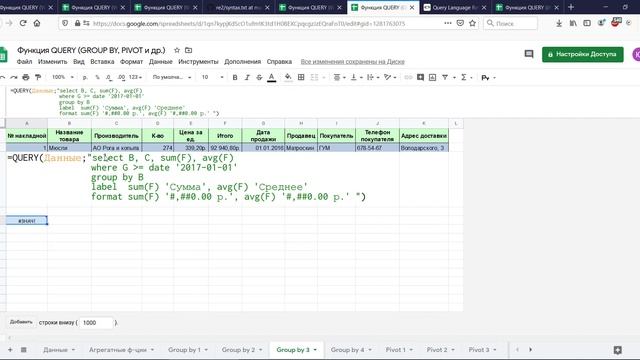
Task: Open all sheets list icon
Action: (x=24, y=349)
